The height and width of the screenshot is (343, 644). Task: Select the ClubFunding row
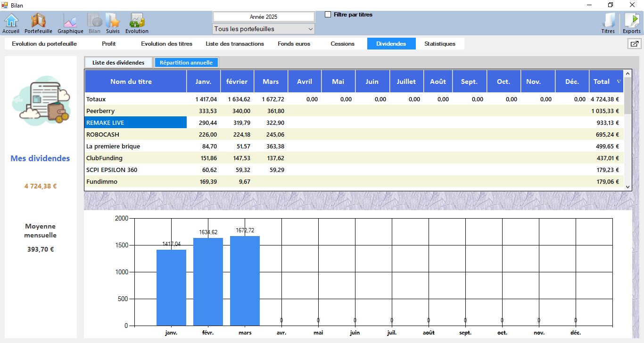354,158
